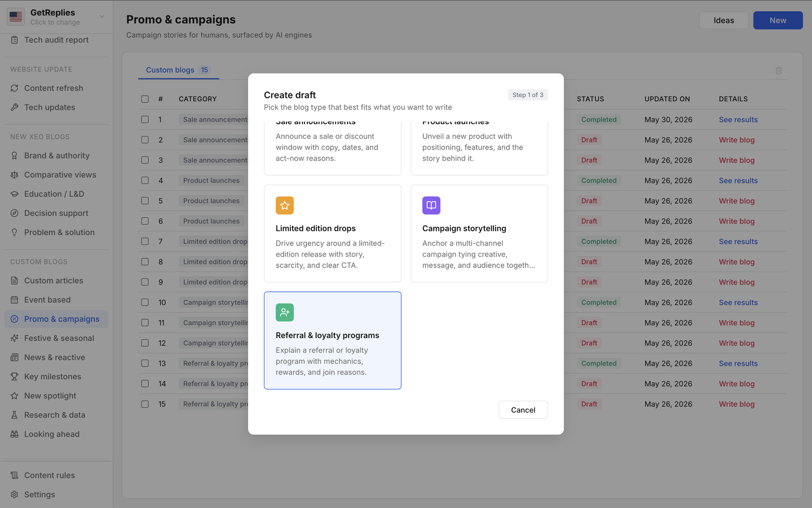This screenshot has width=812, height=508.
Task: Click the Event based calendar icon
Action: [x=15, y=300]
